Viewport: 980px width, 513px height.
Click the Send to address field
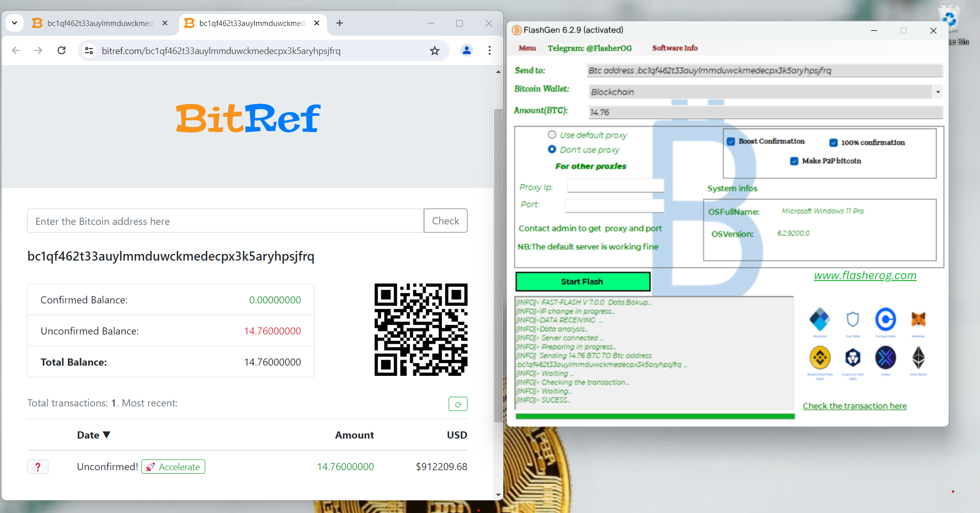click(x=765, y=71)
